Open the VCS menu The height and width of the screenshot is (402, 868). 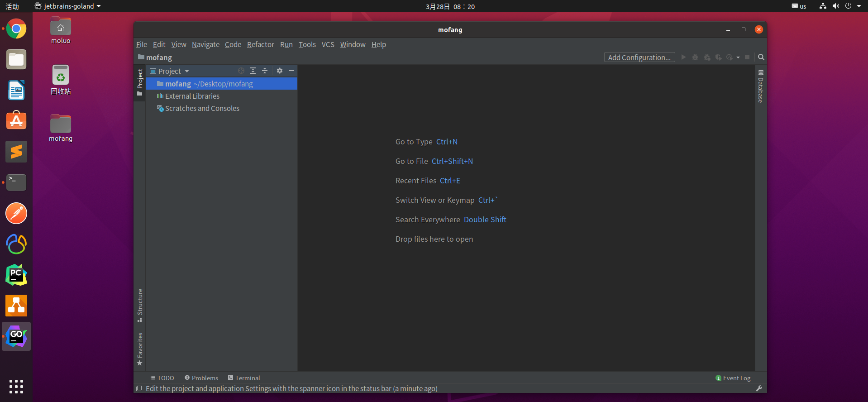point(328,44)
